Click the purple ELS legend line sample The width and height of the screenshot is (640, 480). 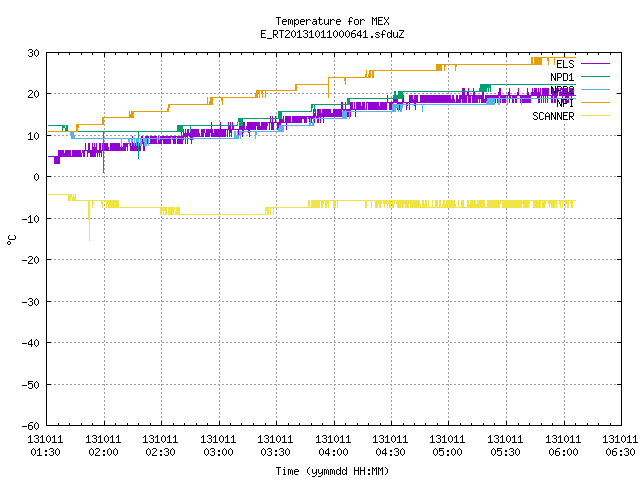[x=595, y=64]
